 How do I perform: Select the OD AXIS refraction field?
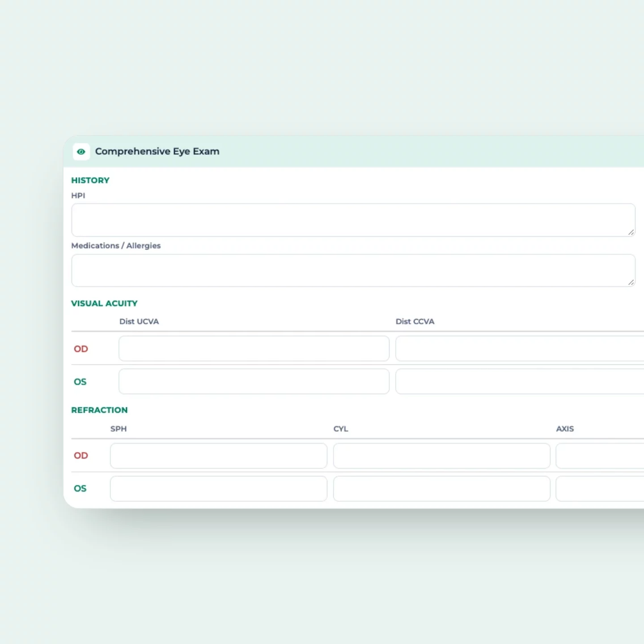(x=600, y=456)
